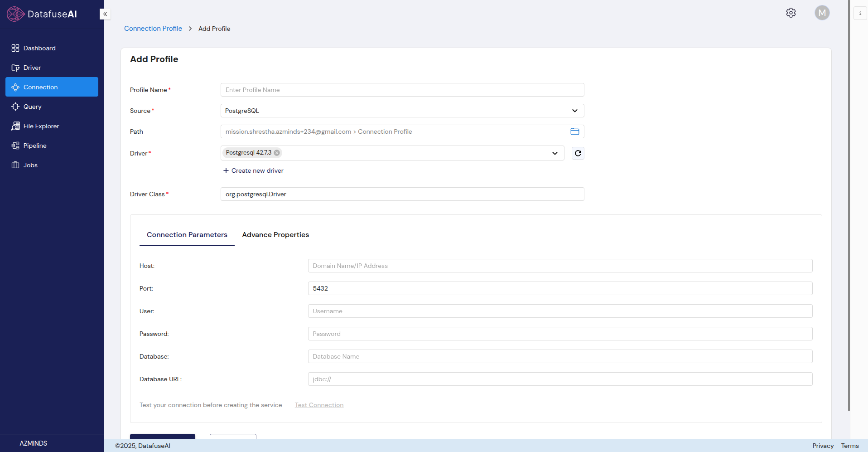The width and height of the screenshot is (868, 452).
Task: Switch to the Advance Properties tab
Action: (x=275, y=235)
